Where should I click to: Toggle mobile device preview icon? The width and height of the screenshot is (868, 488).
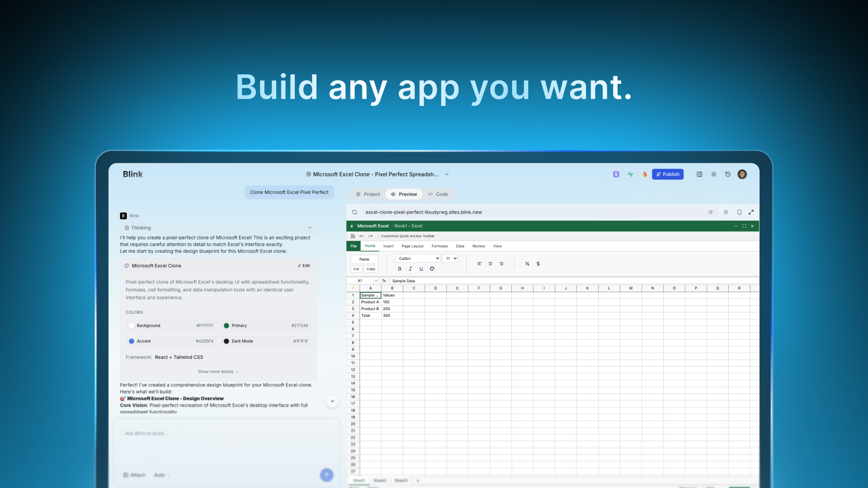pos(739,212)
